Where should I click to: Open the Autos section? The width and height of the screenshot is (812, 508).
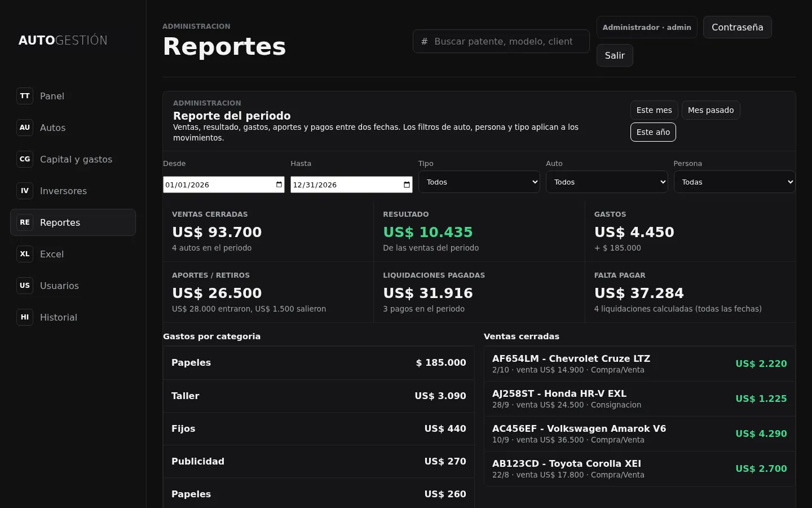pos(73,128)
